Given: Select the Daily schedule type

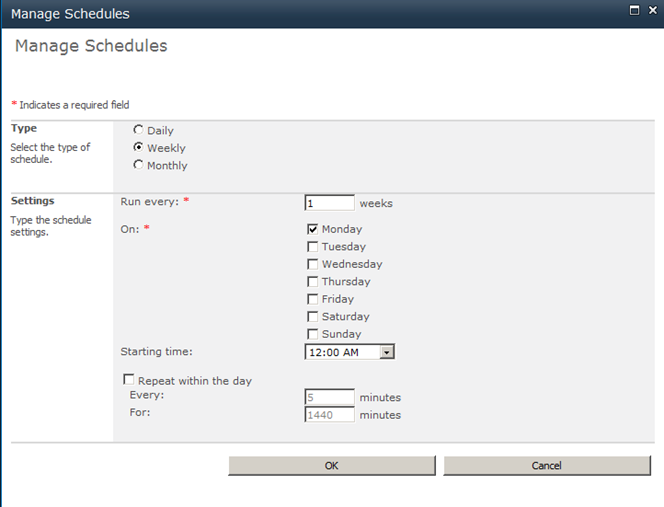Looking at the screenshot, I should pyautogui.click(x=138, y=130).
